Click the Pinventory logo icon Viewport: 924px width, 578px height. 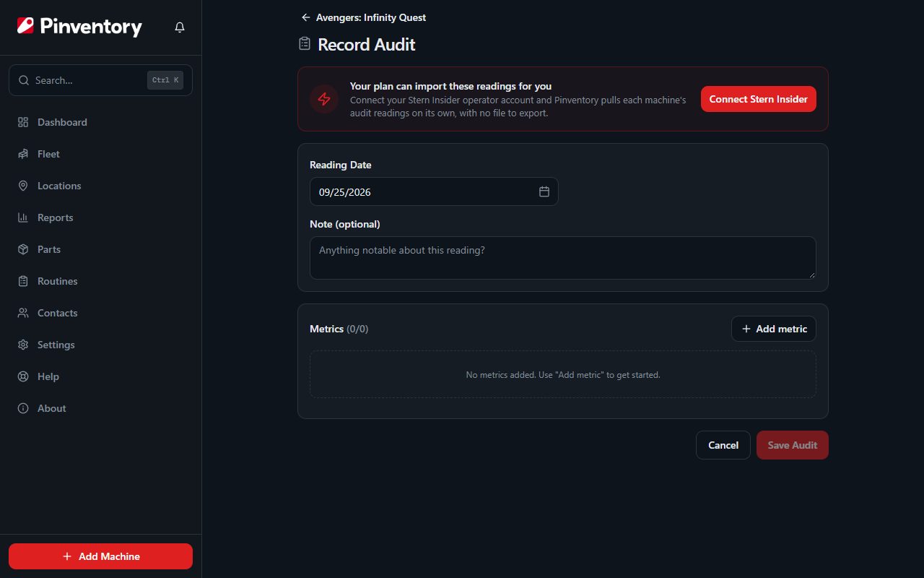25,27
